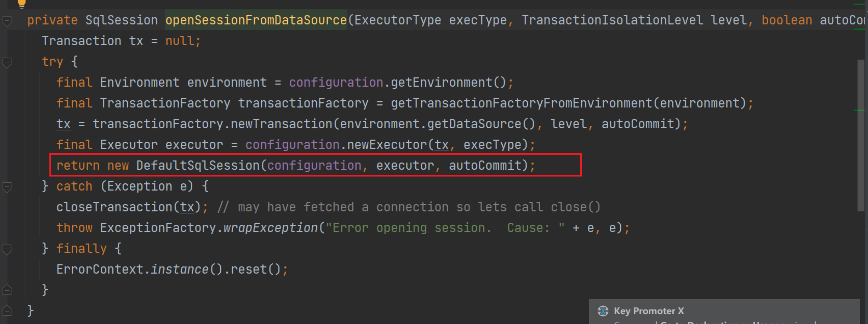Click the openSessionFromDataSource method name

click(256, 20)
